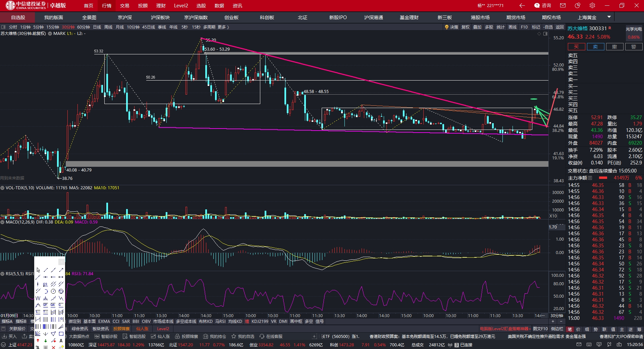Toggle the 侧边栏 sidebar panel
This screenshot has height=349, width=644.
557,329
